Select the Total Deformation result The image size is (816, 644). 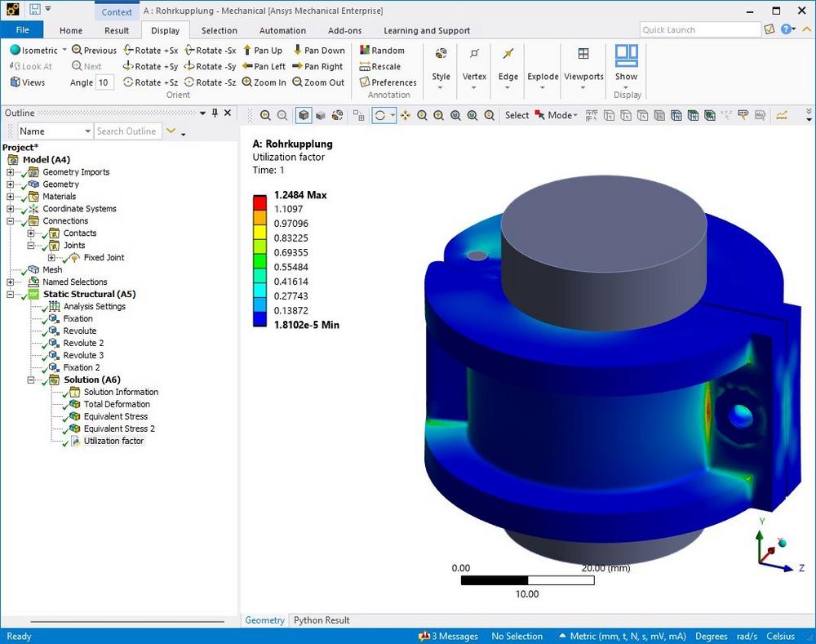pos(116,404)
